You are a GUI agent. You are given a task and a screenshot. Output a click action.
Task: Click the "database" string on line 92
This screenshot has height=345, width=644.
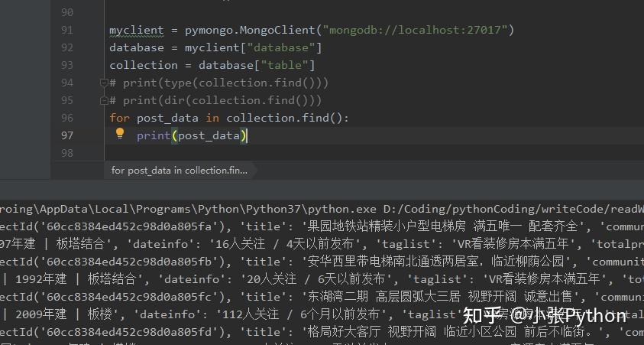pos(281,47)
